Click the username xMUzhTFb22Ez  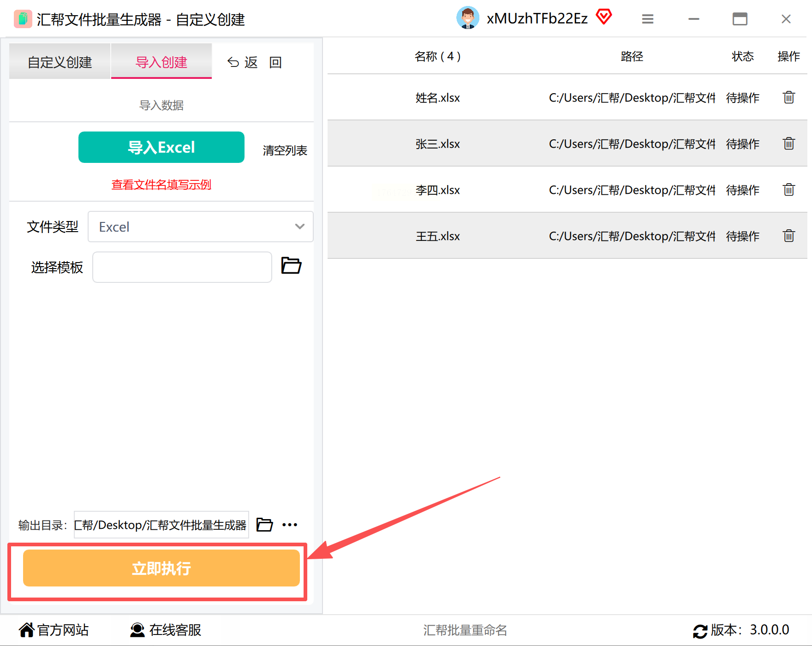[537, 18]
